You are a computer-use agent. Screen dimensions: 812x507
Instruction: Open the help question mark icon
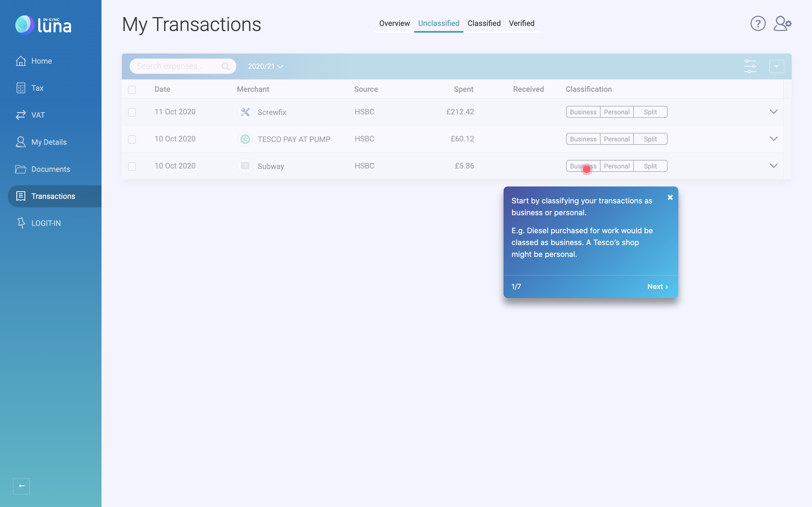click(x=758, y=23)
